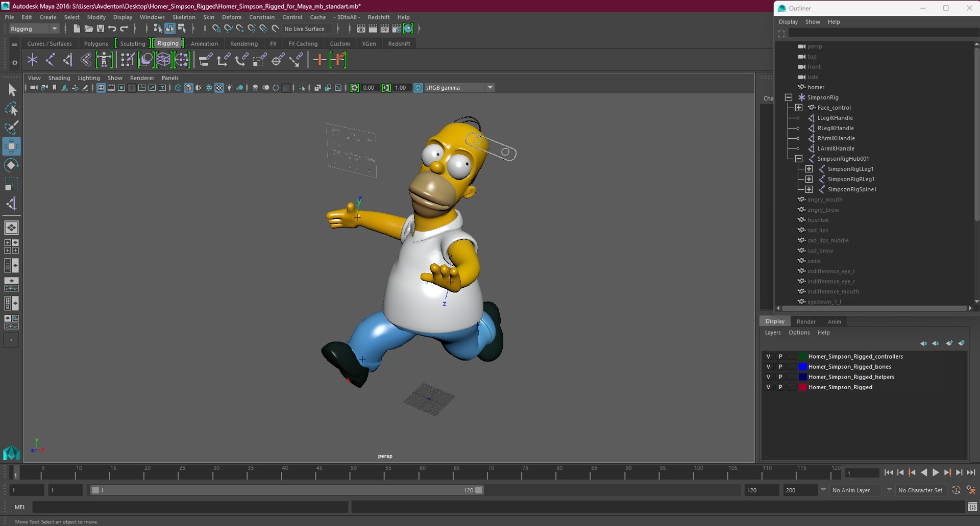This screenshot has height=526, width=980.
Task: Choose the Rotate tool in toolbox
Action: coord(12,165)
